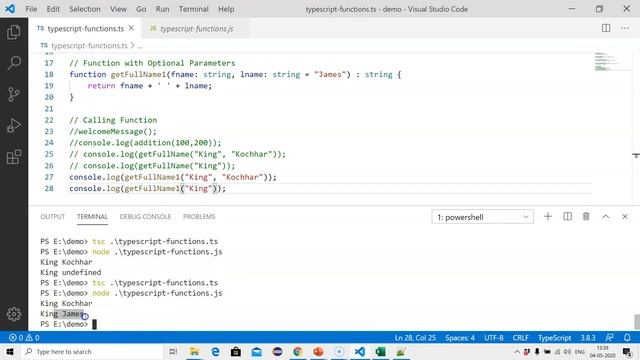This screenshot has height=360, width=640.
Task: Show hidden system tray icons
Action: coord(517,351)
